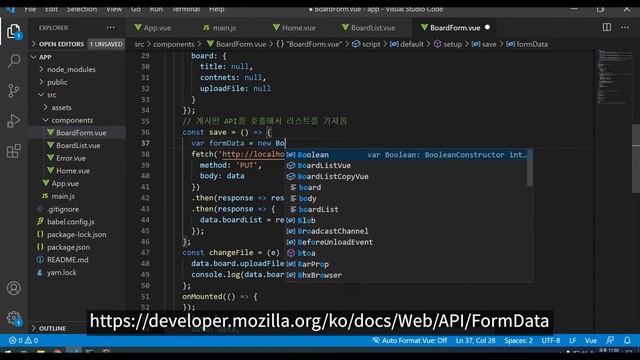Click the feedback icon in status bar
The width and height of the screenshot is (640, 360).
pyautogui.click(x=610, y=340)
